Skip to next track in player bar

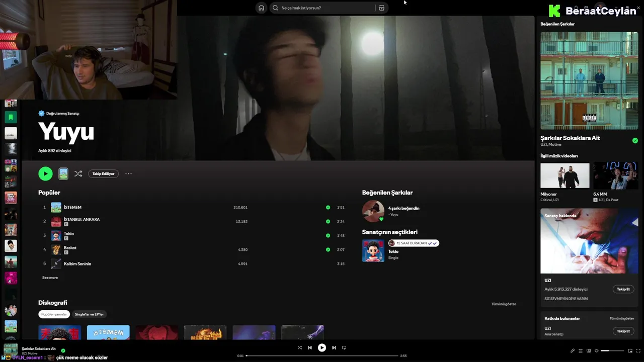(x=334, y=347)
